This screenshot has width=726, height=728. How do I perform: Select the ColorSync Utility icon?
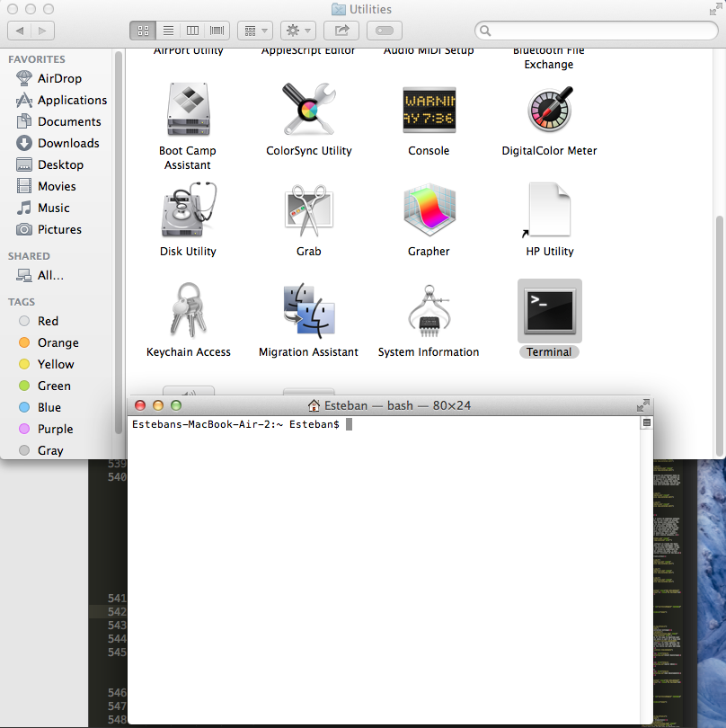309,110
